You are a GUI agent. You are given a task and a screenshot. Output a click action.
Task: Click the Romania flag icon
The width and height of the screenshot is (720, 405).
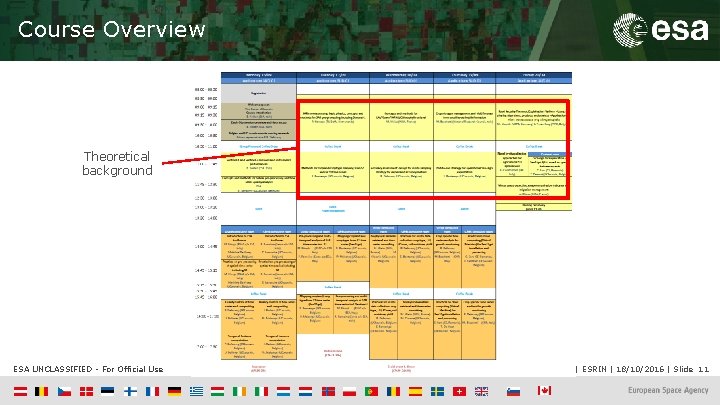(x=394, y=391)
